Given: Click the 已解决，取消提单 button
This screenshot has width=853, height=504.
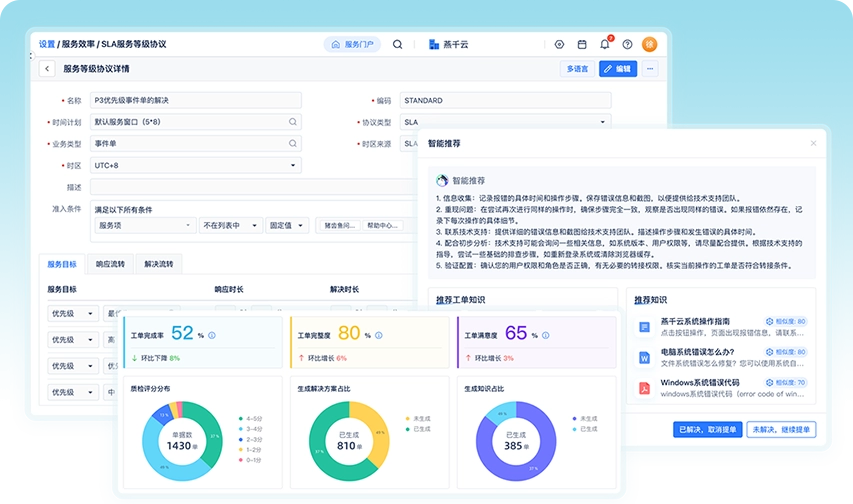Looking at the screenshot, I should [x=708, y=429].
